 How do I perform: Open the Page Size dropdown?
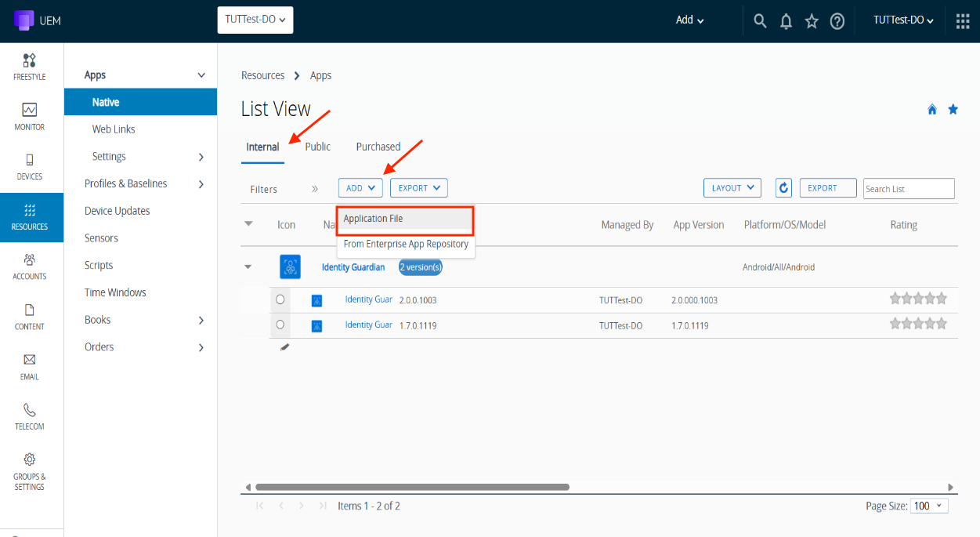click(929, 506)
